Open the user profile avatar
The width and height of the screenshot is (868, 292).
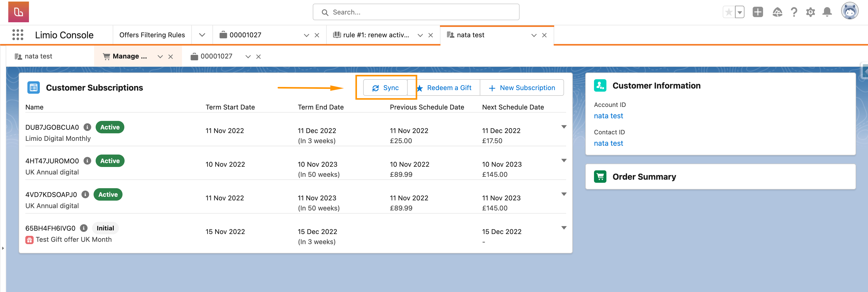pos(850,11)
